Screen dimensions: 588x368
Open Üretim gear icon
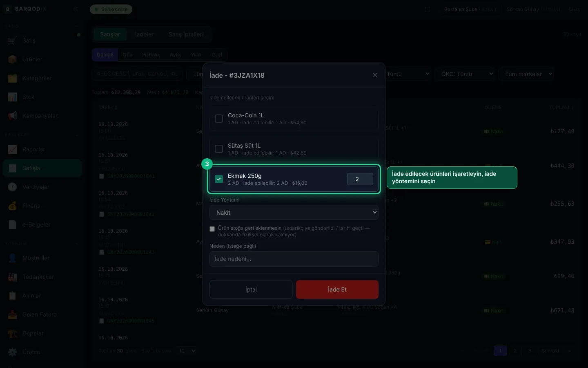tap(13, 352)
